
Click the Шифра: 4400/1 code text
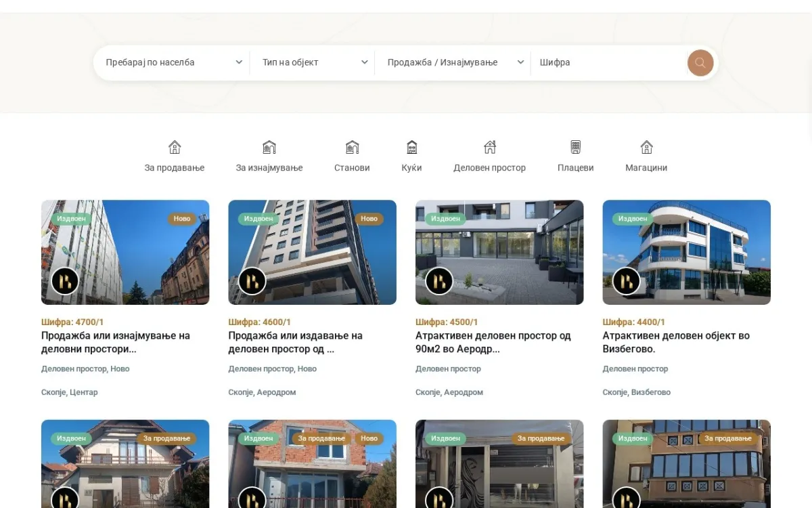[x=634, y=322]
